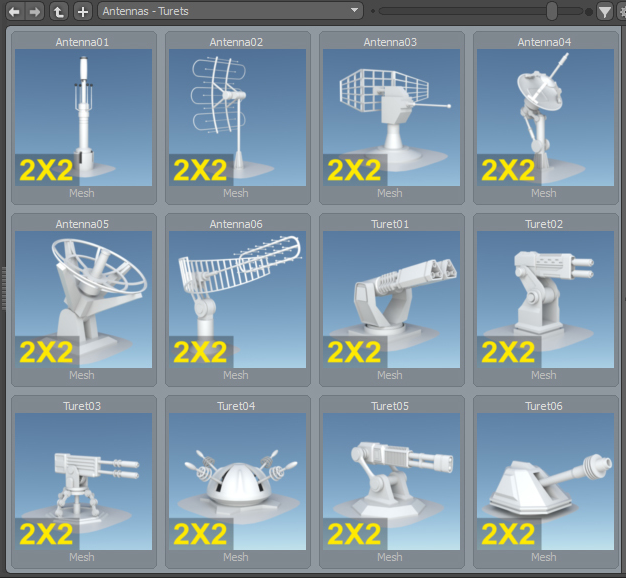Click the Antenna04 name label
The width and height of the screenshot is (626, 579).
click(x=544, y=42)
